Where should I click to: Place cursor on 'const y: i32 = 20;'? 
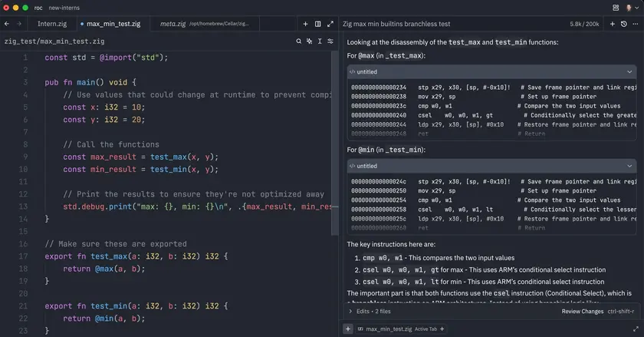(104, 120)
